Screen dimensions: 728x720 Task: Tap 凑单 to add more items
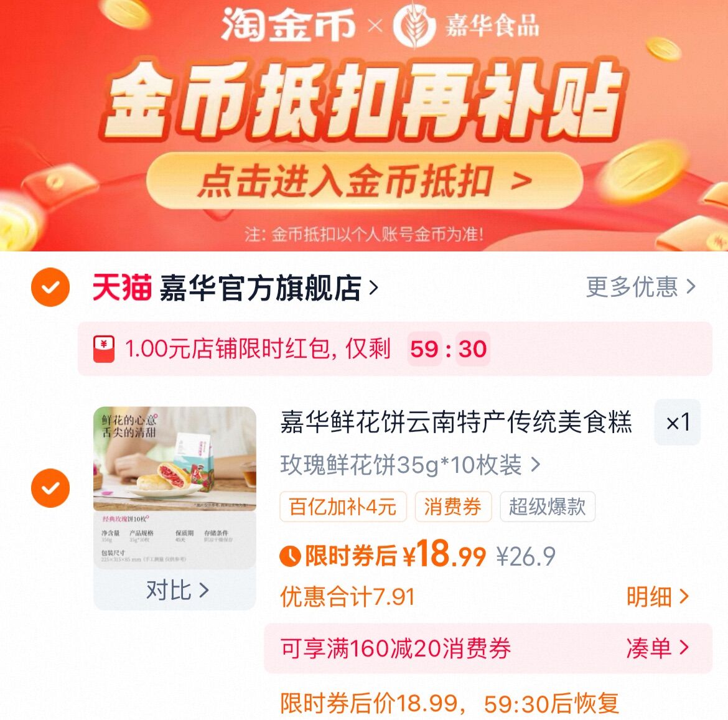[658, 648]
